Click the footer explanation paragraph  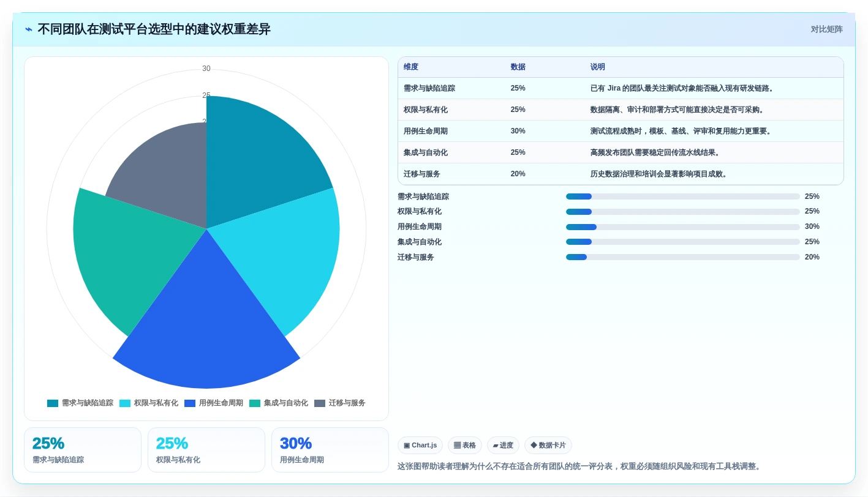[580, 466]
